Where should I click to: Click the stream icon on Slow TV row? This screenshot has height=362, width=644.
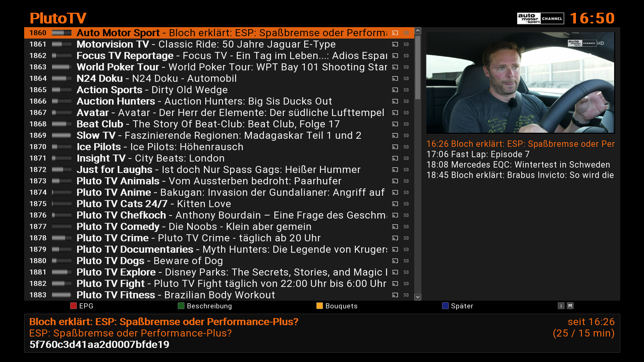(395, 135)
